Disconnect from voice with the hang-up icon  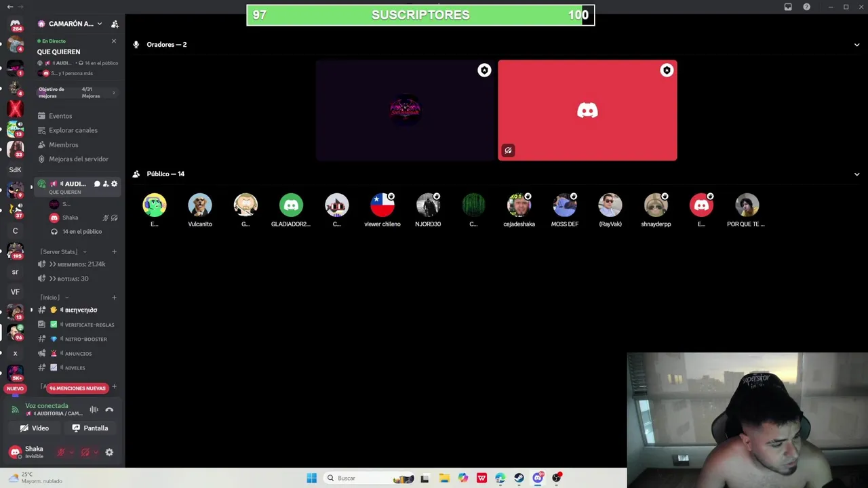109,409
